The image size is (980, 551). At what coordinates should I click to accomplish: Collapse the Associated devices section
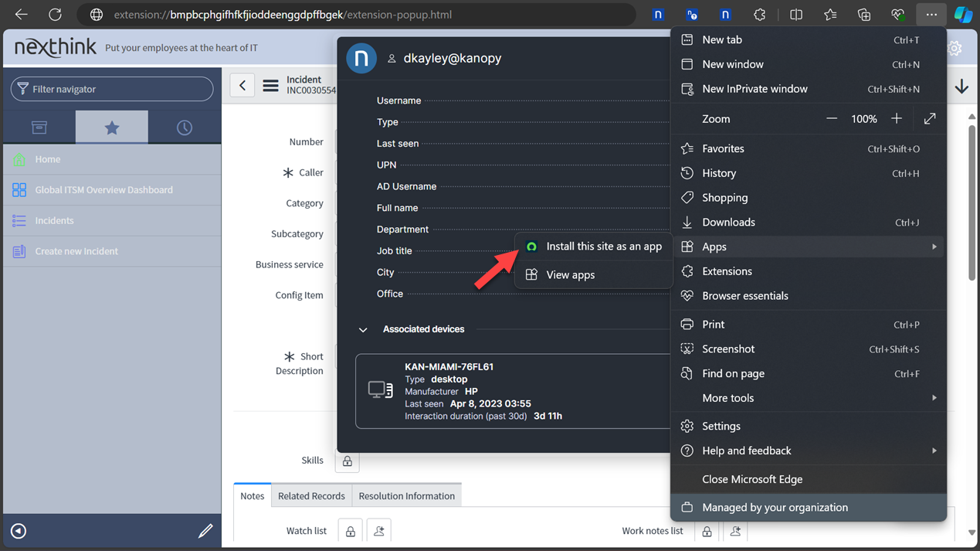pos(363,330)
